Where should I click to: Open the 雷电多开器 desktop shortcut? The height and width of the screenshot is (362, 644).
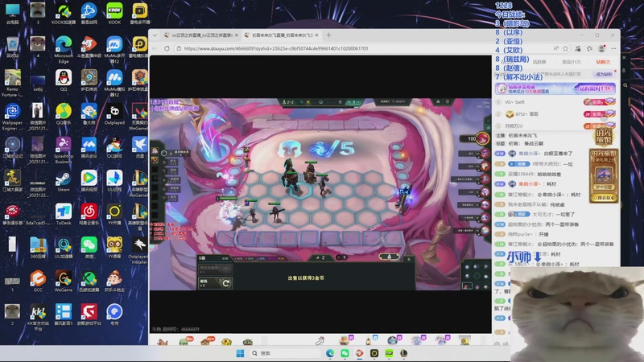coord(139,14)
